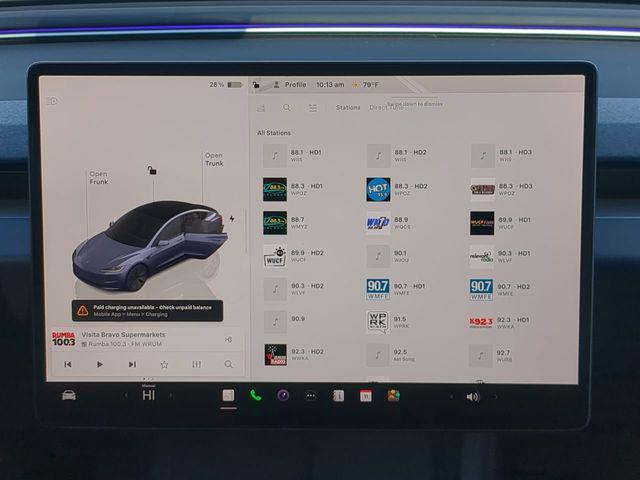Open the radio source icon
This screenshot has width=640, height=480.
pos(261,108)
